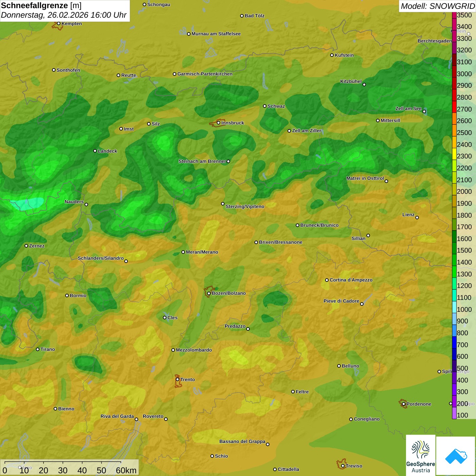Click the 1500 legend value
The image size is (476, 476).
(x=464, y=250)
